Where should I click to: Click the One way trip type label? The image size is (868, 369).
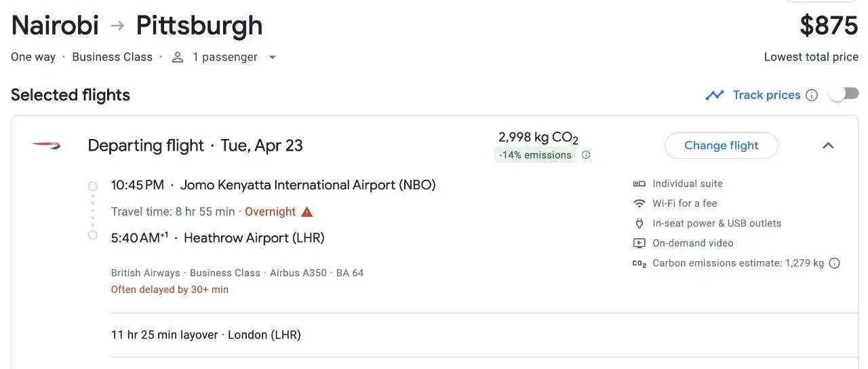click(33, 57)
